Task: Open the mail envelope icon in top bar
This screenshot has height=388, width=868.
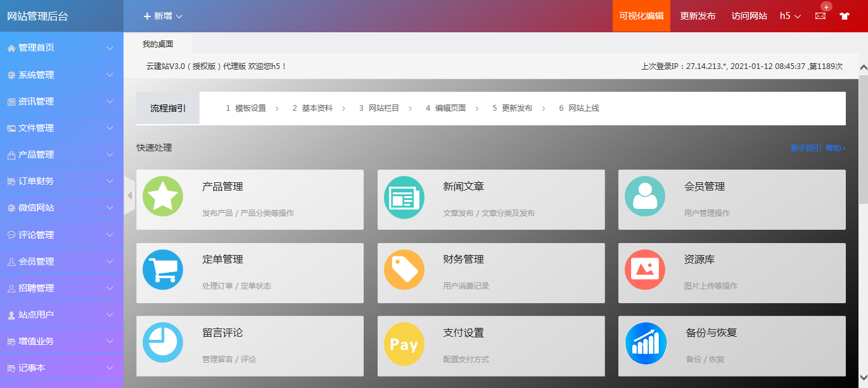Action: (x=819, y=15)
